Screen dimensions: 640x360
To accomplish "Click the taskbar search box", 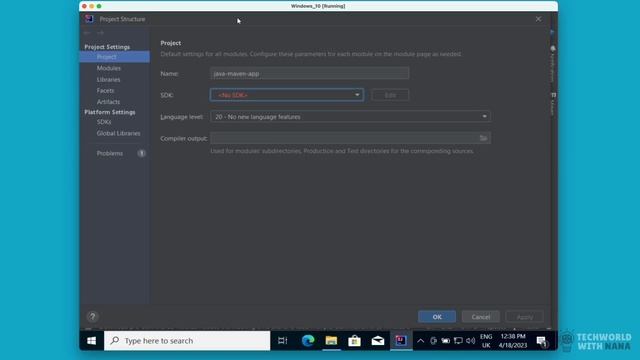I will pyautogui.click(x=187, y=340).
